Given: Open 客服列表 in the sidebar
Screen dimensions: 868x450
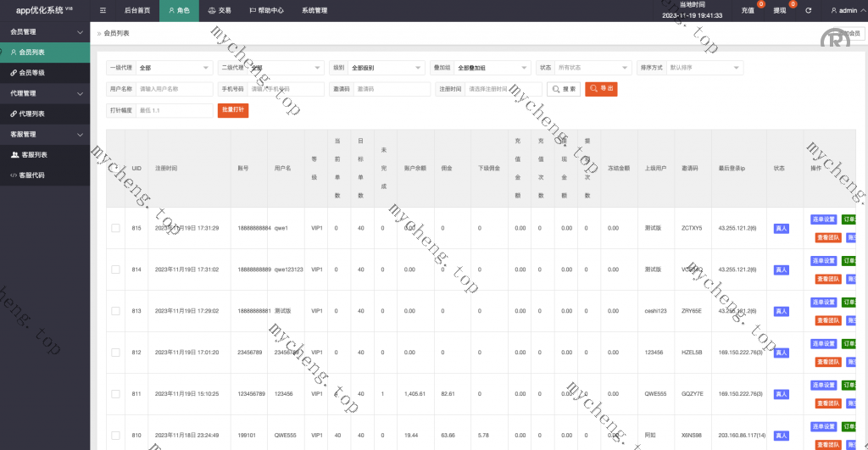Looking at the screenshot, I should tap(34, 155).
